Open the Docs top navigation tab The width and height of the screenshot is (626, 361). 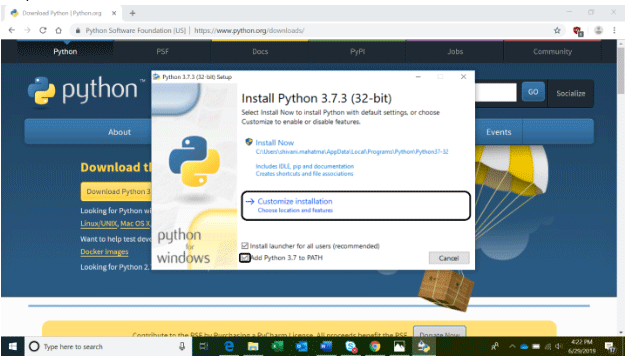click(260, 52)
